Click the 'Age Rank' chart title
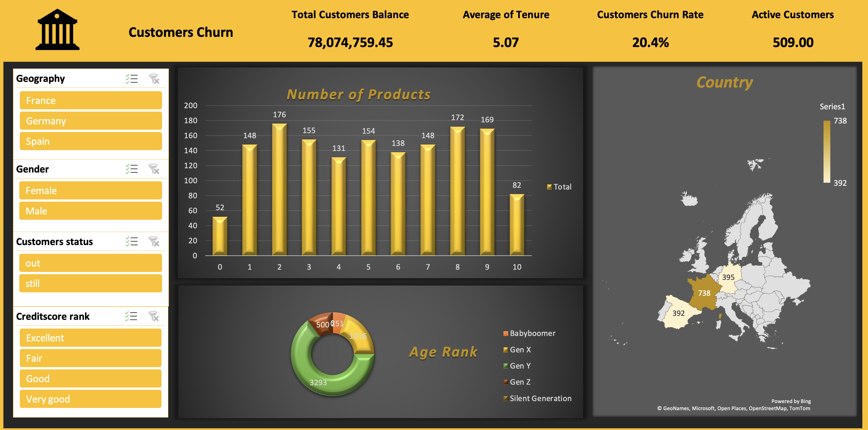Viewport: 868px width, 430px height. point(443,352)
